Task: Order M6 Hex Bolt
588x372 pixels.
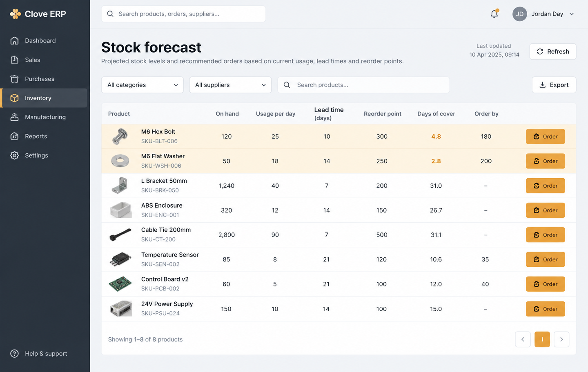Action: 545,137
